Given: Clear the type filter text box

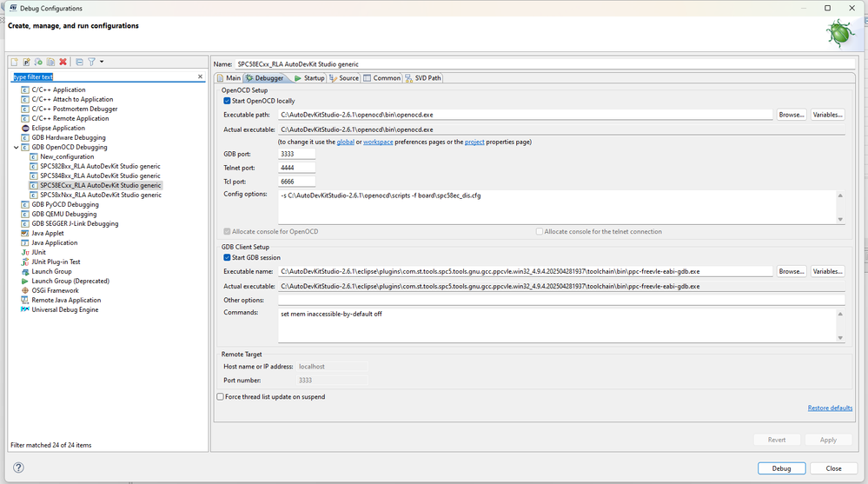Looking at the screenshot, I should point(201,76).
